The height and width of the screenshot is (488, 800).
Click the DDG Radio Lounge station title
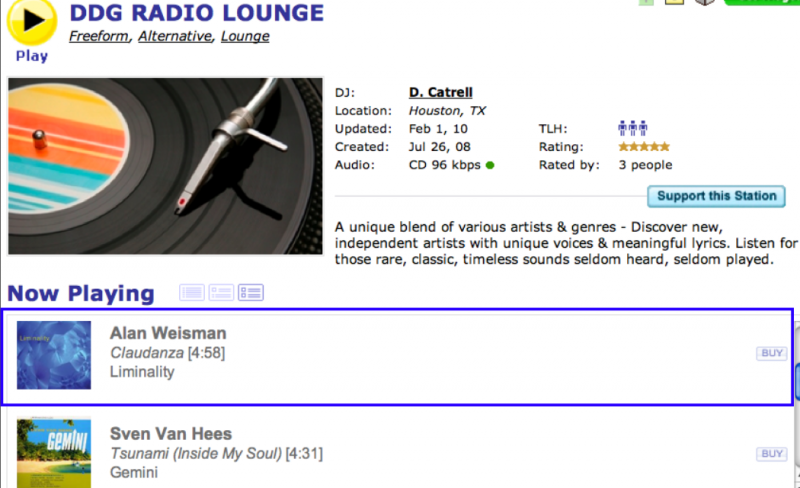(197, 13)
